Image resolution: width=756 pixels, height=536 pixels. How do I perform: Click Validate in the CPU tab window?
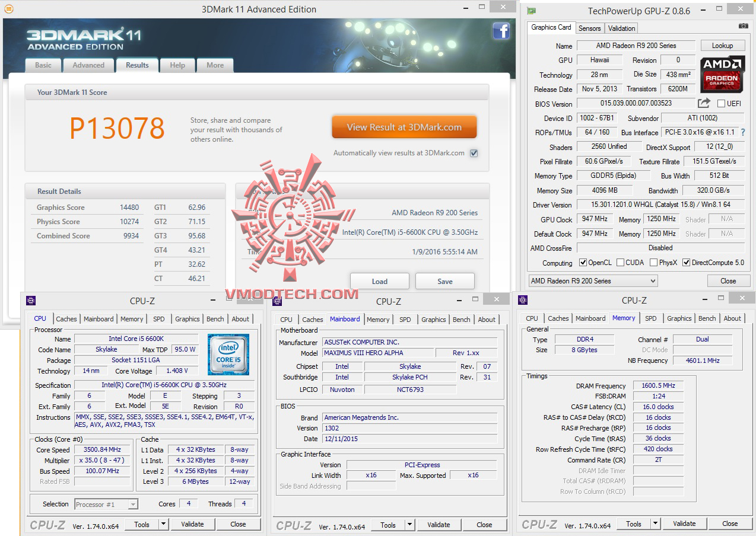tap(192, 524)
